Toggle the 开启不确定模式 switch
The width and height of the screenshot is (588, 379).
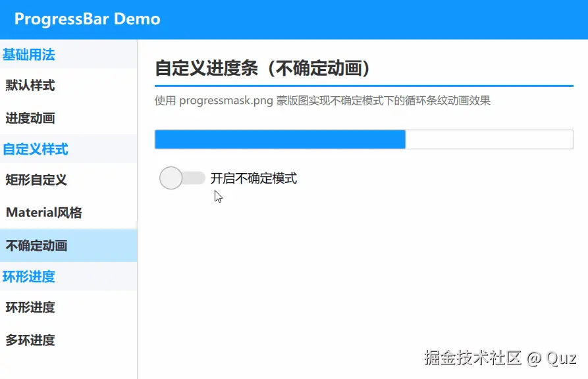point(182,178)
